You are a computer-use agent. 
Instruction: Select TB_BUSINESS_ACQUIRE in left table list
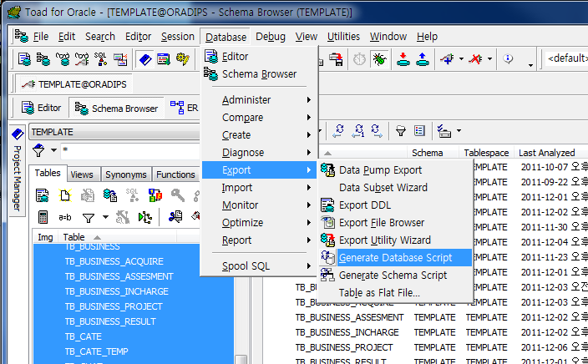(x=114, y=261)
